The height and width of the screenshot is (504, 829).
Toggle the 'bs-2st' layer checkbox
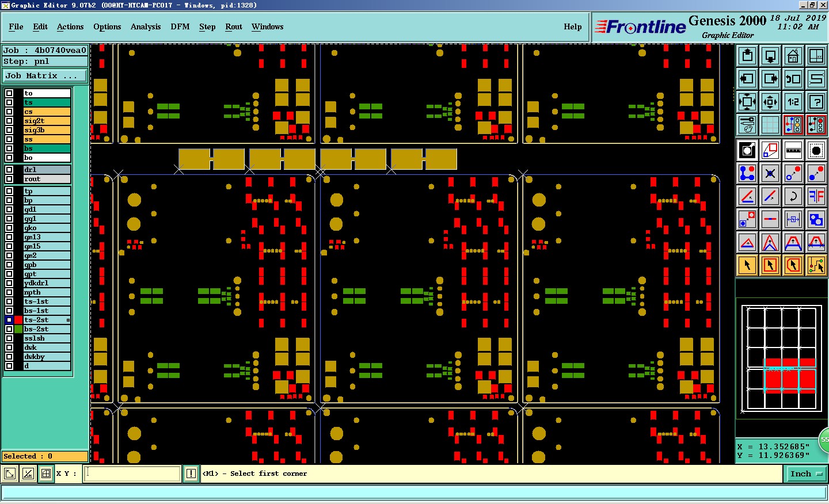tap(9, 329)
